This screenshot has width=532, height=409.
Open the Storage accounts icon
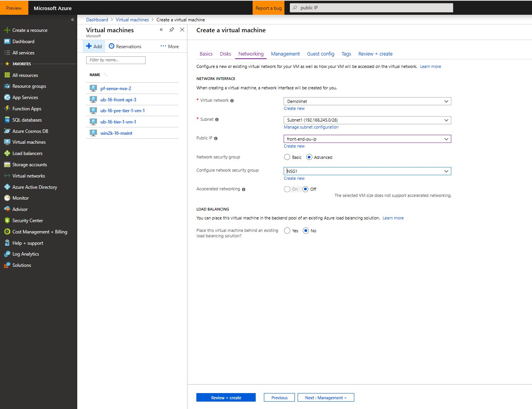click(x=7, y=165)
